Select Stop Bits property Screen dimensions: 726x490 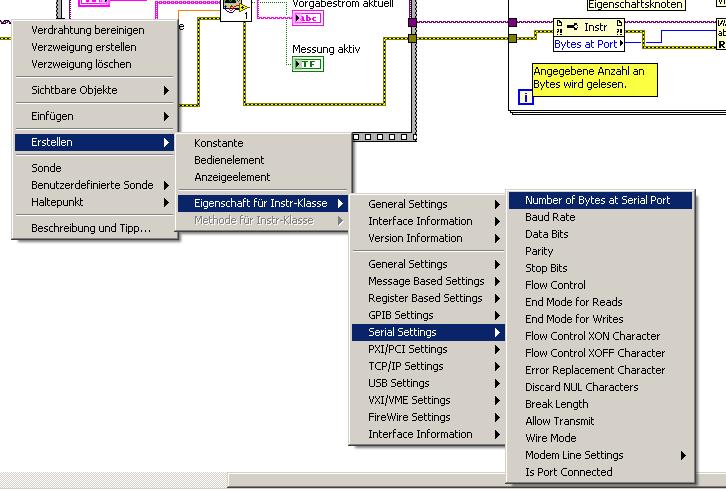click(x=601, y=268)
